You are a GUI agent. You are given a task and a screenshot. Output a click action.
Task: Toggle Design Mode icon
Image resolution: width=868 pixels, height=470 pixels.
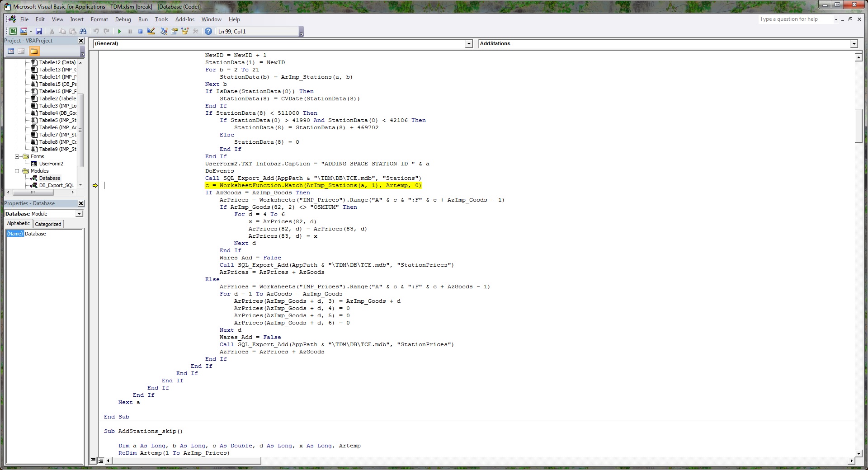pyautogui.click(x=151, y=31)
